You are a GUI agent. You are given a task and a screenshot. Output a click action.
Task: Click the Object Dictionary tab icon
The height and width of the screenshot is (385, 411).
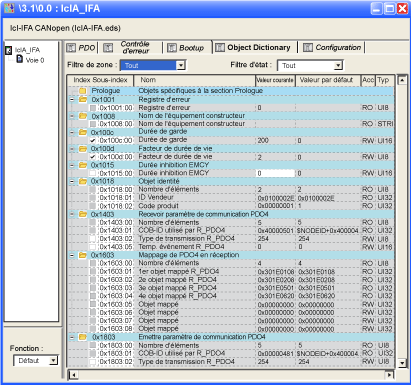click(x=220, y=48)
